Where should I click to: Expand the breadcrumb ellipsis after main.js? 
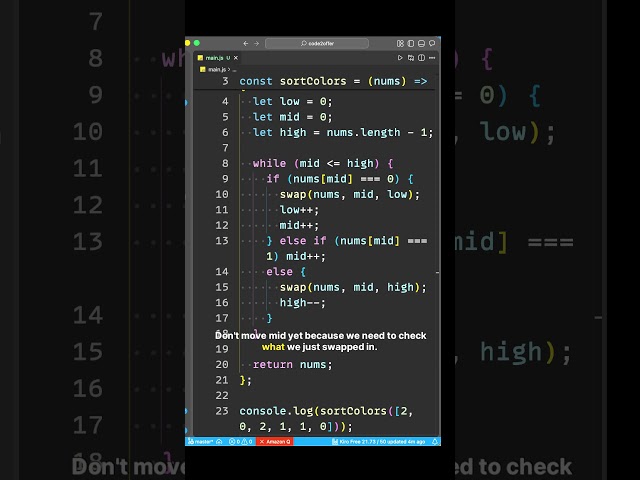(x=234, y=70)
